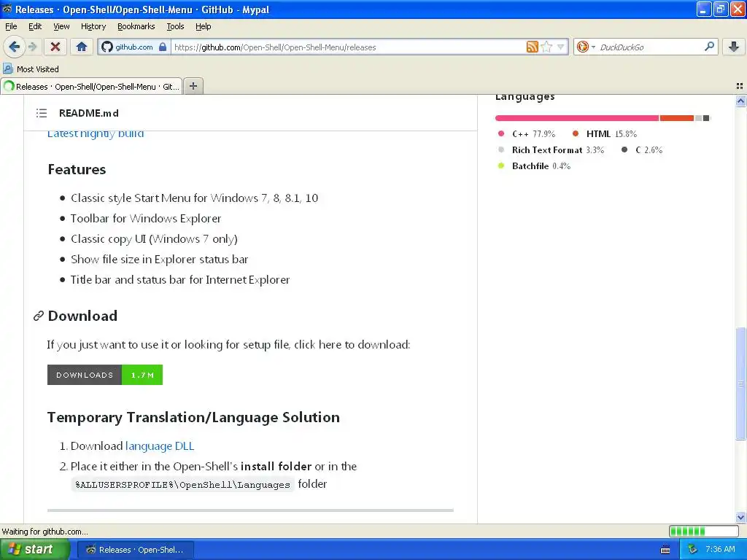This screenshot has height=560, width=747.
Task: Click the tray icon beside the clock
Action: (692, 549)
